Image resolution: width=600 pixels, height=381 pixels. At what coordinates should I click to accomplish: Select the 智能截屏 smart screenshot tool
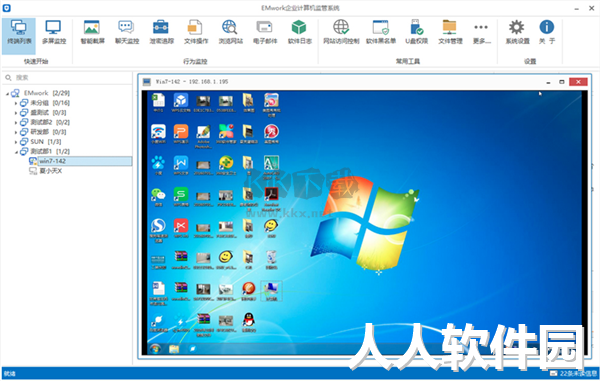coord(92,33)
